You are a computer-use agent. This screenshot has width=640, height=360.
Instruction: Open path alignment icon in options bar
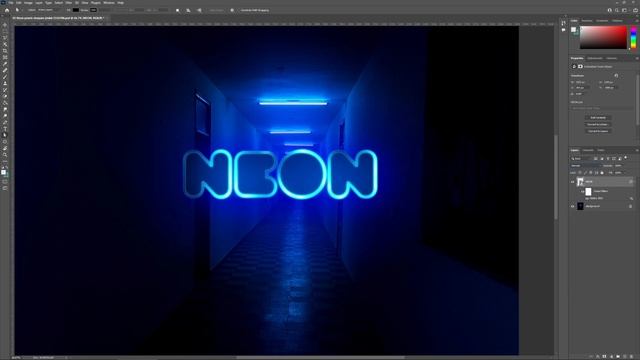(x=188, y=10)
